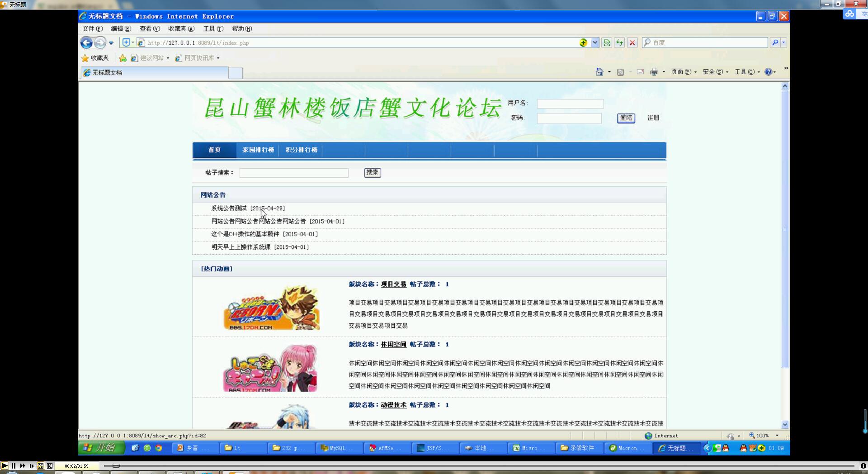The height and width of the screenshot is (474, 868).
Task: Open the 工具(T) menu in the menu bar
Action: pos(213,28)
